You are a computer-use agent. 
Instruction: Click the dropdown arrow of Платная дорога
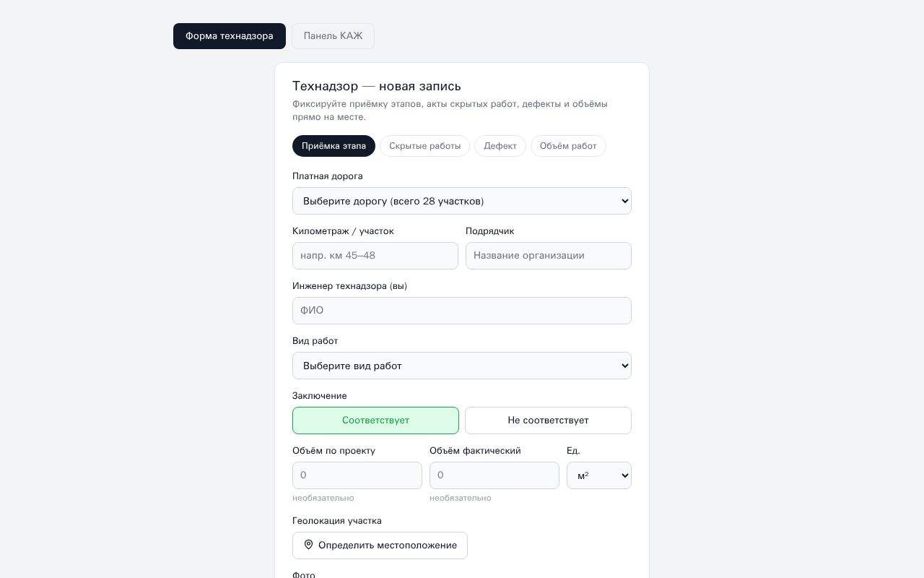tap(624, 201)
